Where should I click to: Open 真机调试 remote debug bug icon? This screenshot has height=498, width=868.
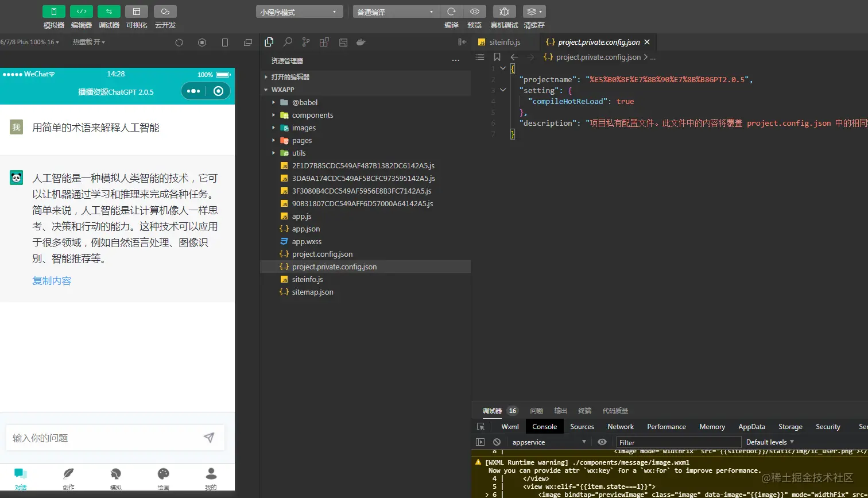[504, 11]
